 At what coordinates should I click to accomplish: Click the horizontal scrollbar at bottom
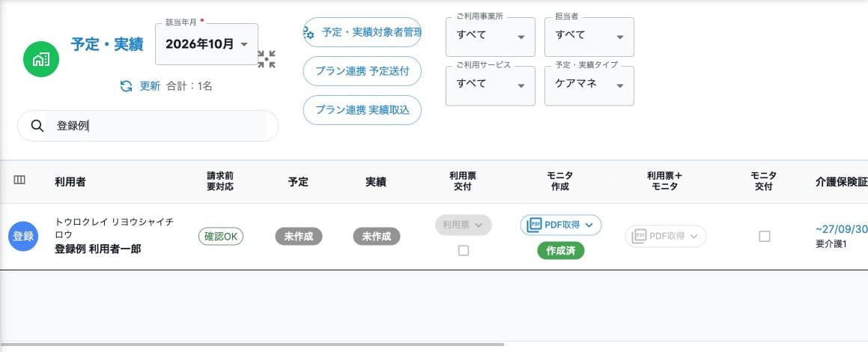pos(252,345)
